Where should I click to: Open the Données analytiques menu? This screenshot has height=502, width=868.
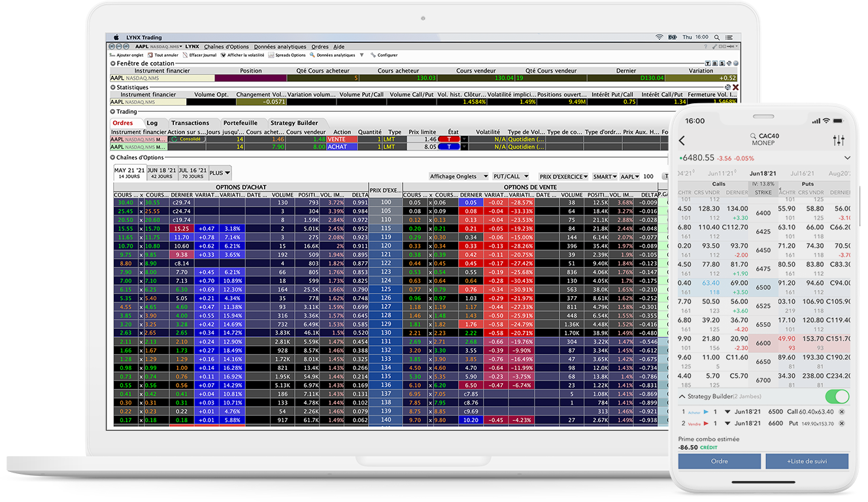280,46
